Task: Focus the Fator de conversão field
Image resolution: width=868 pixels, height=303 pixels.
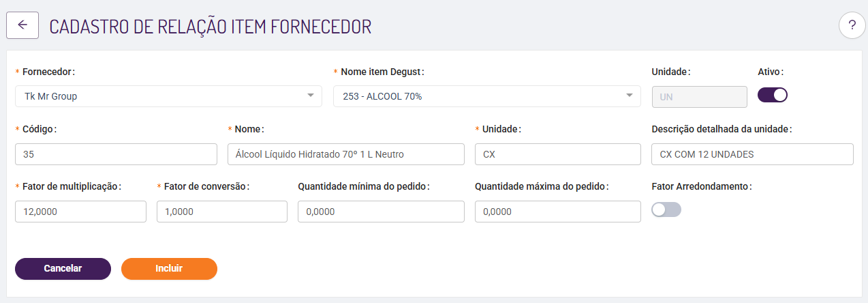Action: coord(221,212)
